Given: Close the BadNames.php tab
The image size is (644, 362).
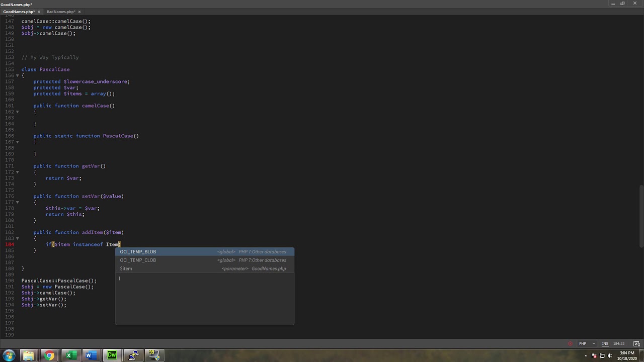Looking at the screenshot, I should coord(79,12).
